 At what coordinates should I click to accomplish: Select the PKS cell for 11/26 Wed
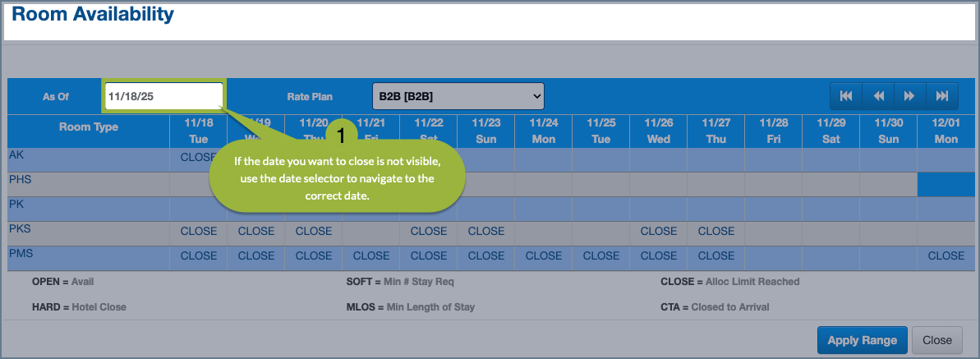pyautogui.click(x=659, y=232)
